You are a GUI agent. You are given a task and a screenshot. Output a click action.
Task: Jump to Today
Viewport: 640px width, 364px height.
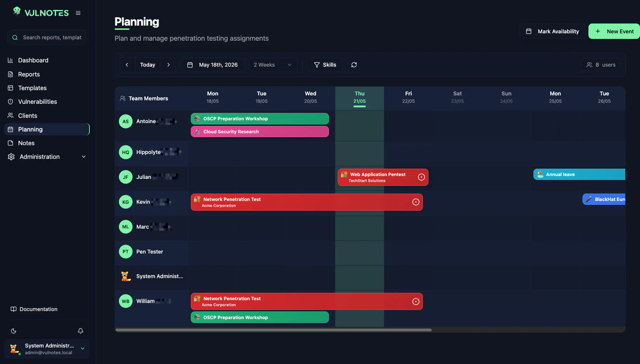tap(148, 65)
